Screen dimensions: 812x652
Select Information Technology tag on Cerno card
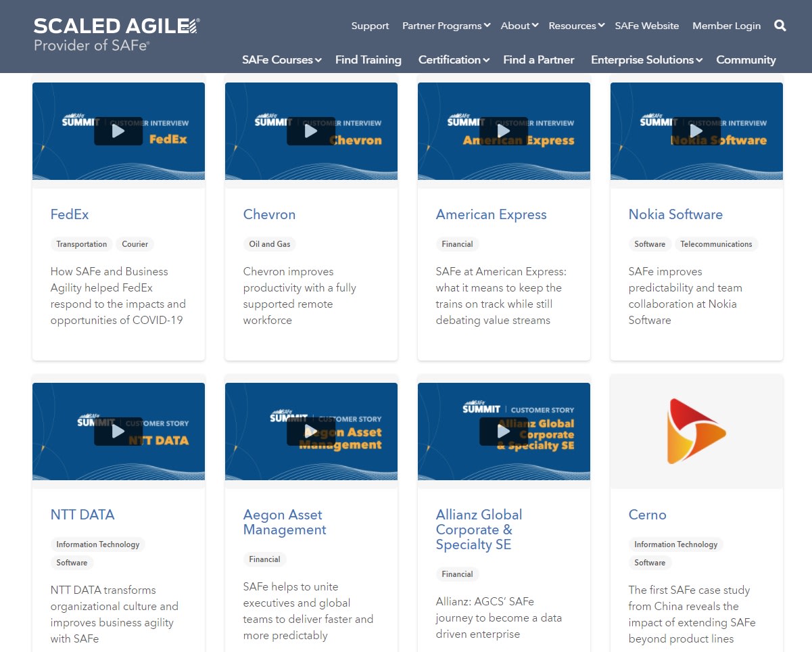[x=676, y=544]
